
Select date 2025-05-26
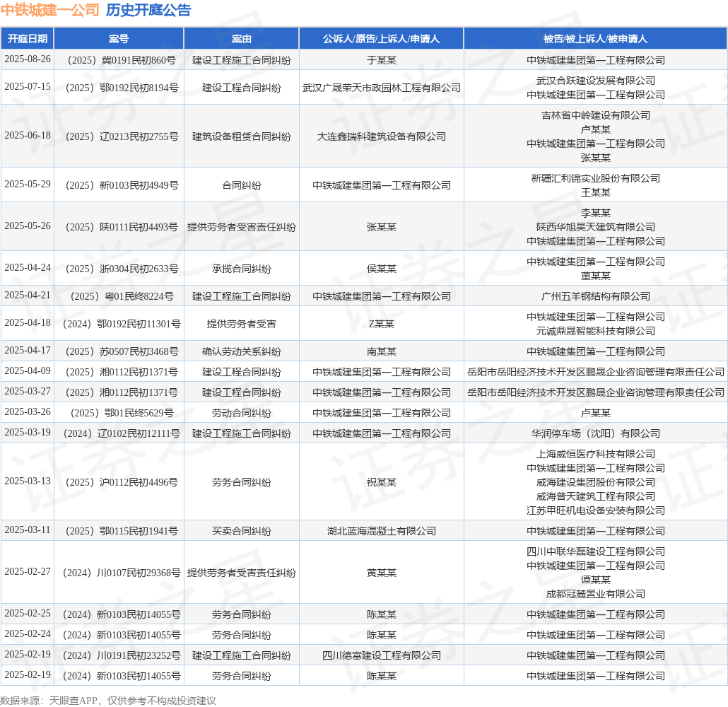pos(28,226)
